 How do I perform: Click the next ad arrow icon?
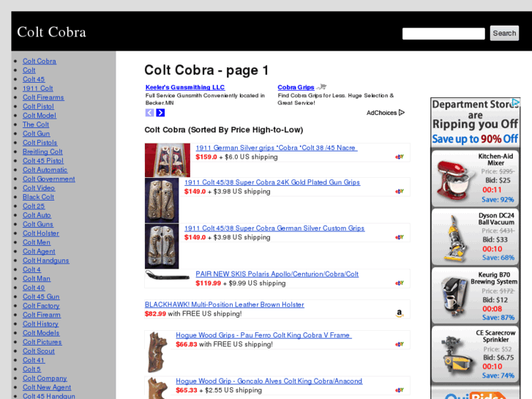160,113
